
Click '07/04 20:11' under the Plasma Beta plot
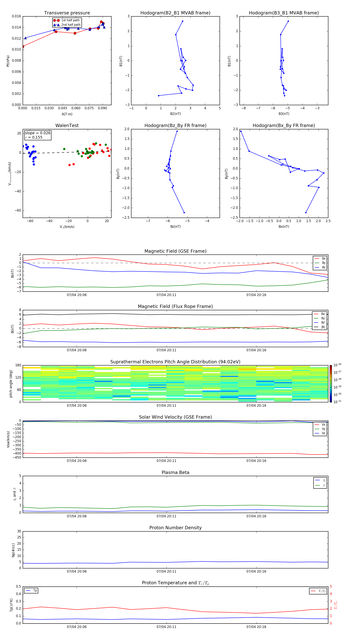[x=166, y=516]
